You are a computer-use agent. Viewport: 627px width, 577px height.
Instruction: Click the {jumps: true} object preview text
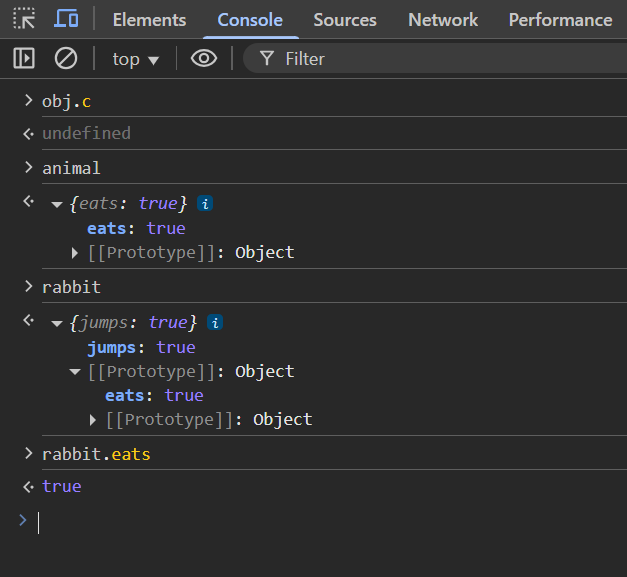point(133,323)
